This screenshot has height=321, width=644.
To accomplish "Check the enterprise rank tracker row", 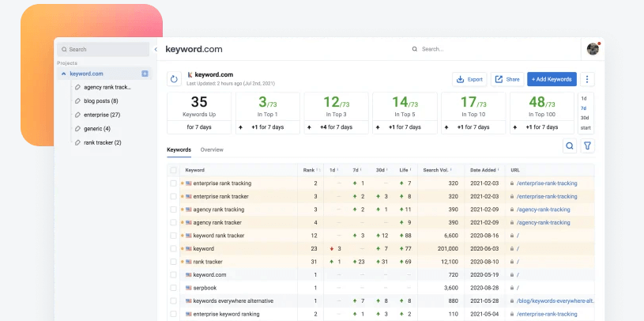I will coord(173,196).
